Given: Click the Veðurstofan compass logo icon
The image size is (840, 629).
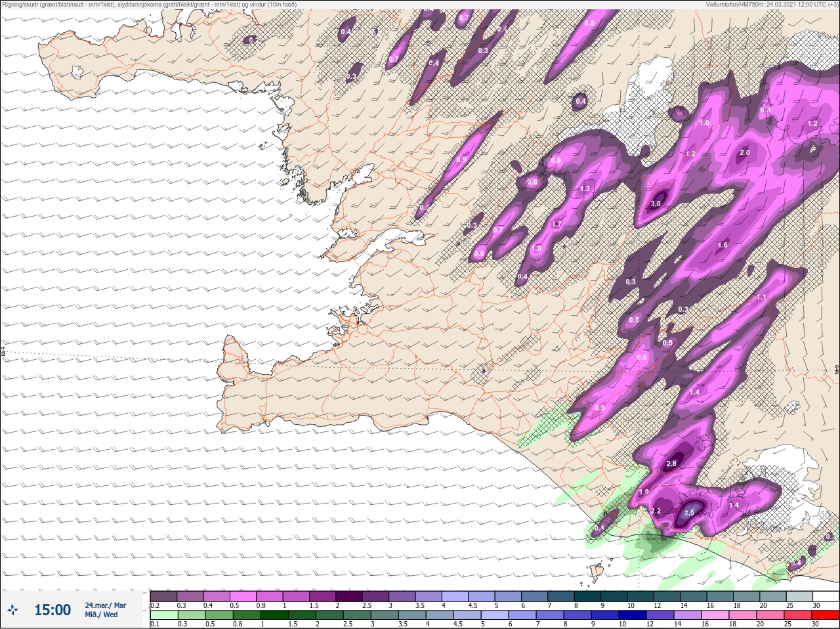Looking at the screenshot, I should (13, 611).
